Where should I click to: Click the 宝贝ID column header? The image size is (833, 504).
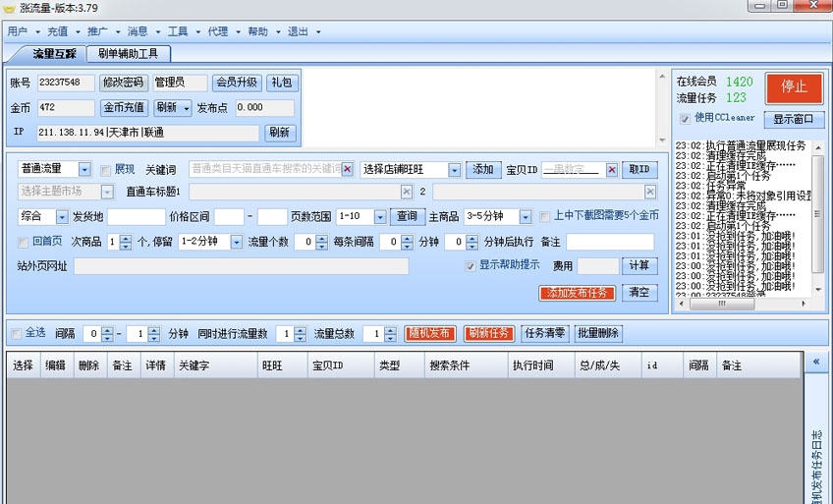point(341,365)
